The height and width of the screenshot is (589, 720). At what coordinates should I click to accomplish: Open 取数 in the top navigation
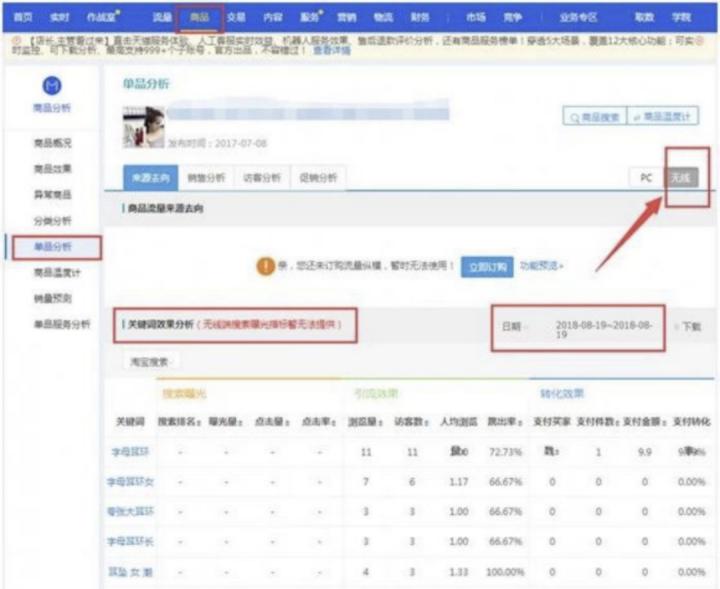(644, 17)
